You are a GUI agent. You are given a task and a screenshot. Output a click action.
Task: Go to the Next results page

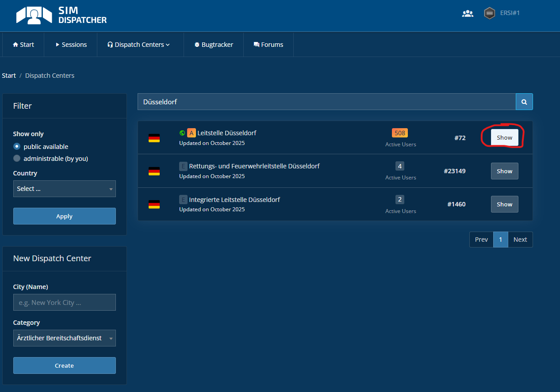[x=520, y=240]
